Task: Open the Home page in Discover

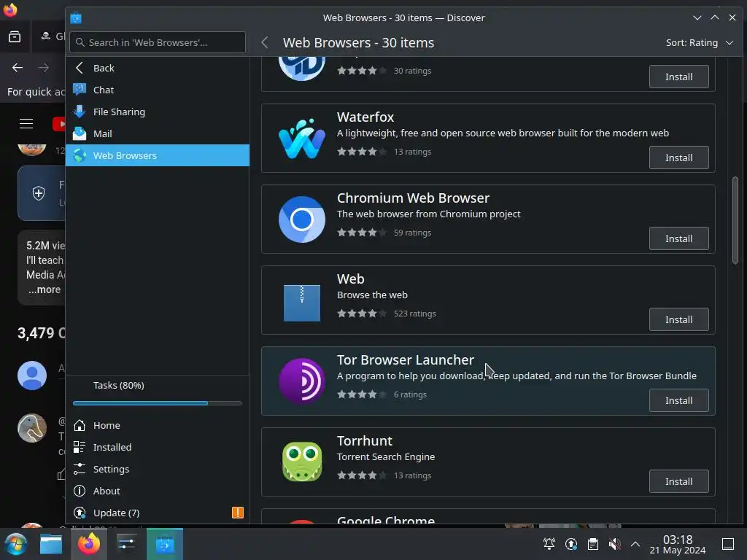Action: (x=158, y=425)
